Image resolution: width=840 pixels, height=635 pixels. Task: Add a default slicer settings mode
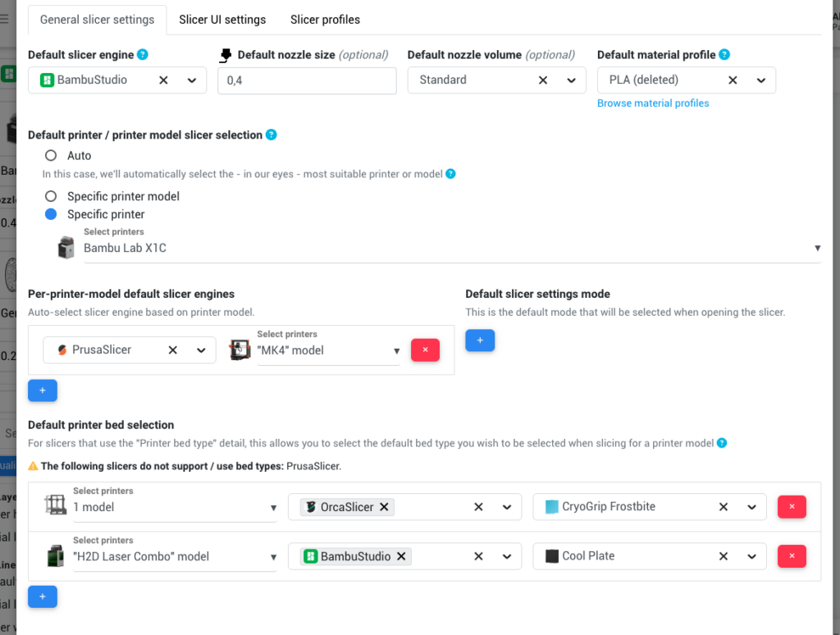(480, 340)
